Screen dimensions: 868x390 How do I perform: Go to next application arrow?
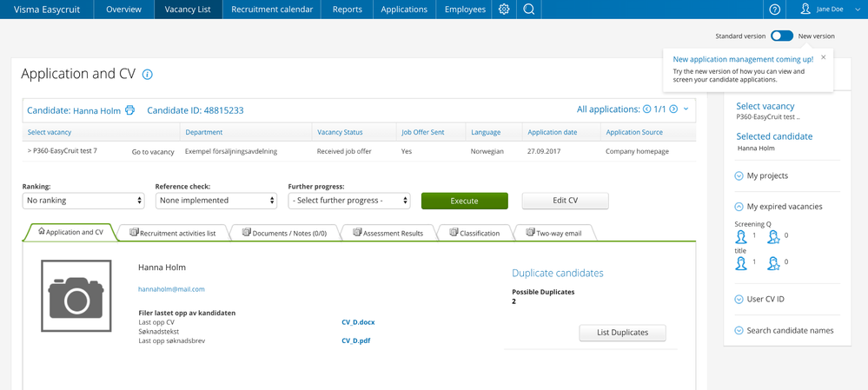tap(673, 109)
